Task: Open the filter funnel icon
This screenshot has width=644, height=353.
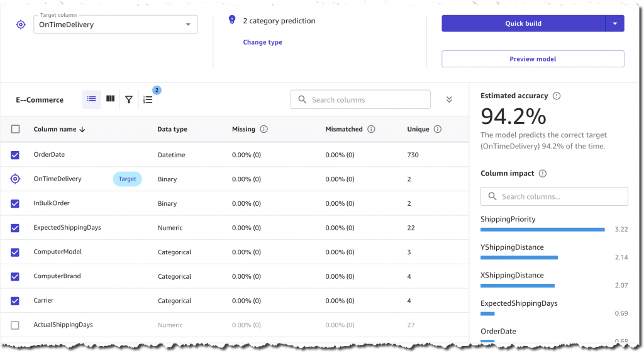Action: 129,99
